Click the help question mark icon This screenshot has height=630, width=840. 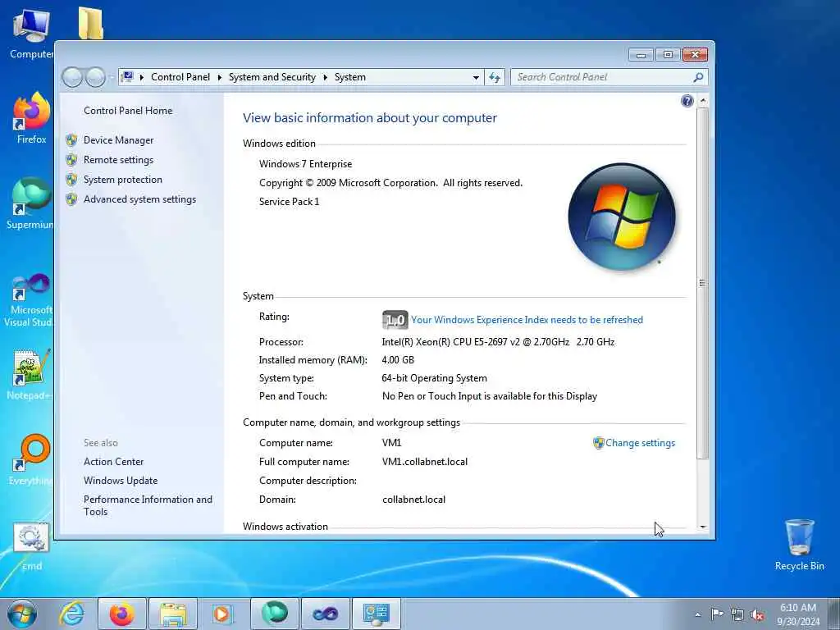point(687,101)
